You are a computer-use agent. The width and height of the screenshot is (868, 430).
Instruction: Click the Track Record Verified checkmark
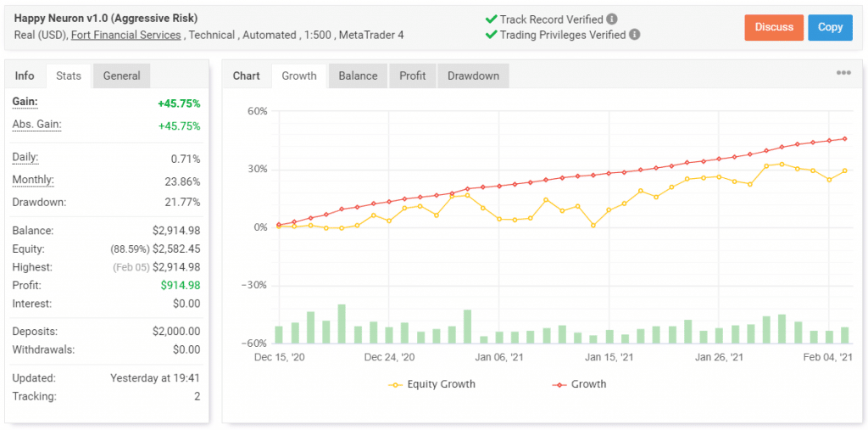point(491,20)
